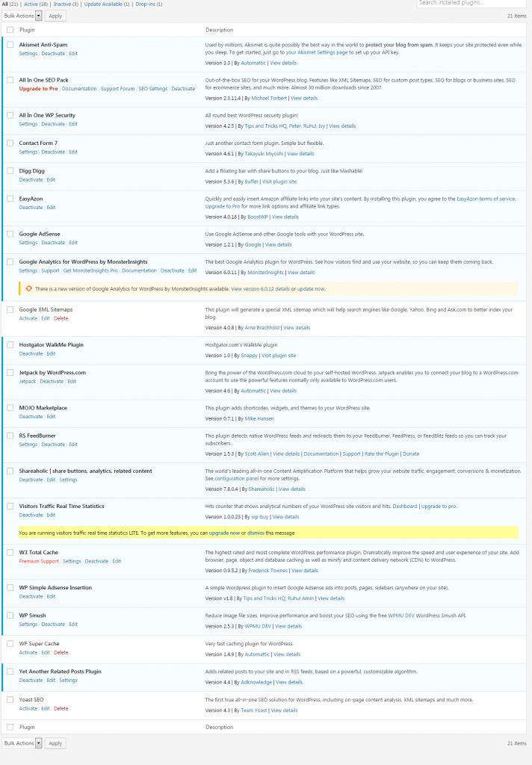Click the update icon in MonsterInsights notice
This screenshot has height=765, width=532.
point(29,288)
